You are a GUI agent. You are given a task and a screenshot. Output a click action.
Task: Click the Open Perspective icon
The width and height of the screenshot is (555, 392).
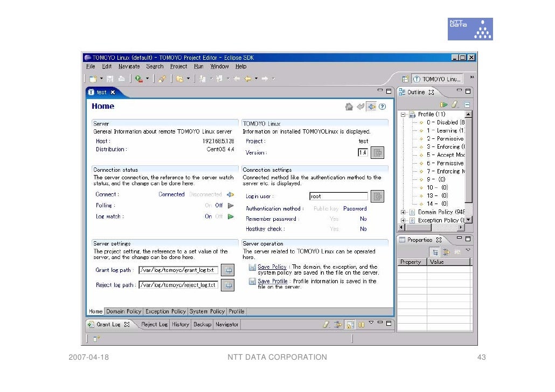click(x=405, y=79)
